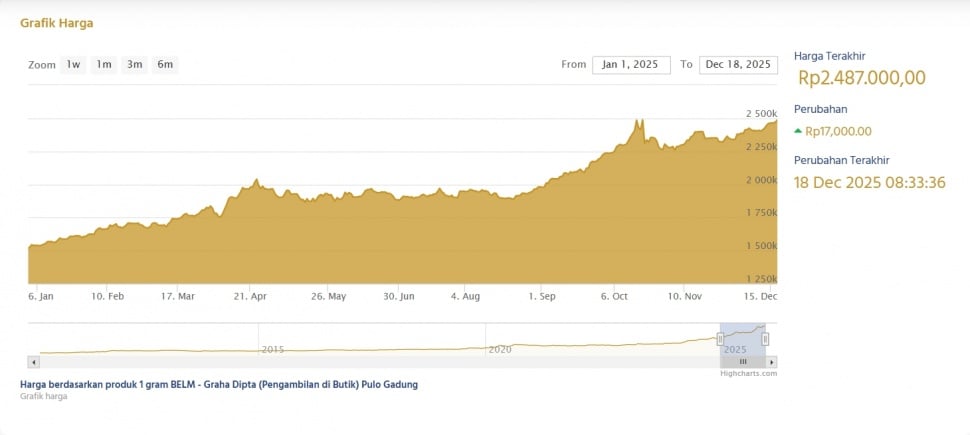Click the 2020 area in navigator
Screen dimensions: 970x435
499,348
